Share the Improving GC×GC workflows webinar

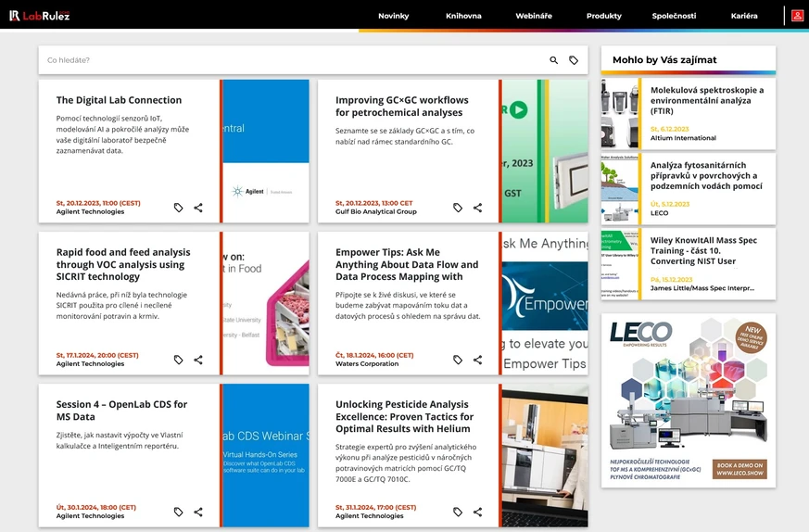(x=478, y=208)
